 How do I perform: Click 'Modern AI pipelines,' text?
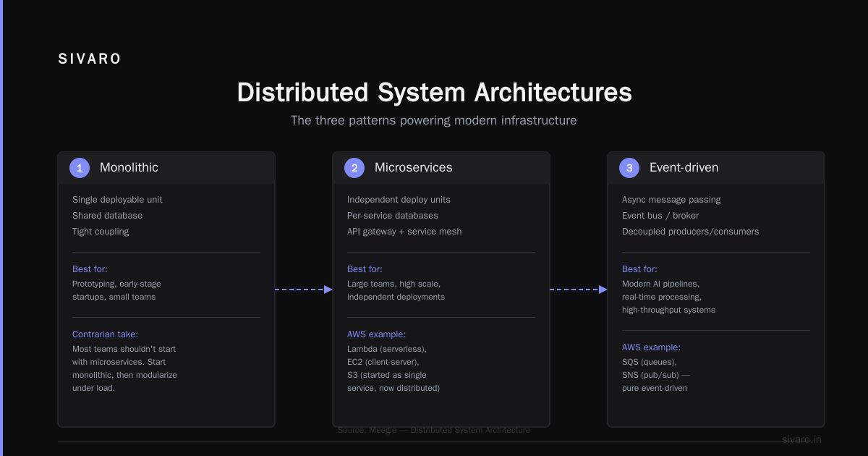[x=660, y=284]
